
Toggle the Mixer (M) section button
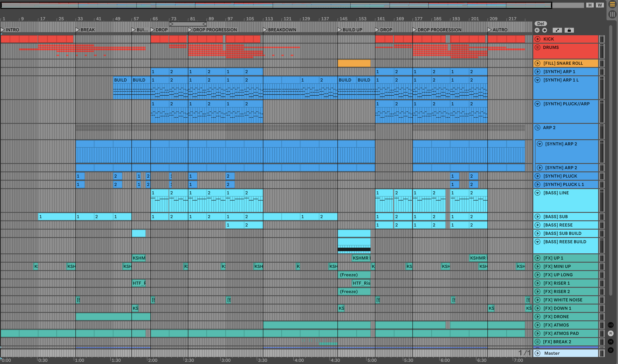click(x=611, y=342)
